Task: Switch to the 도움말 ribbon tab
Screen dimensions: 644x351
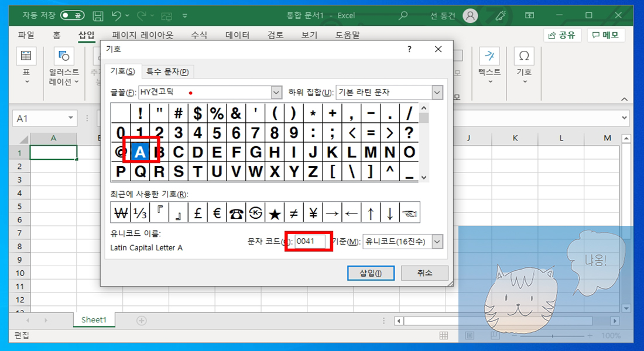Action: [x=347, y=35]
